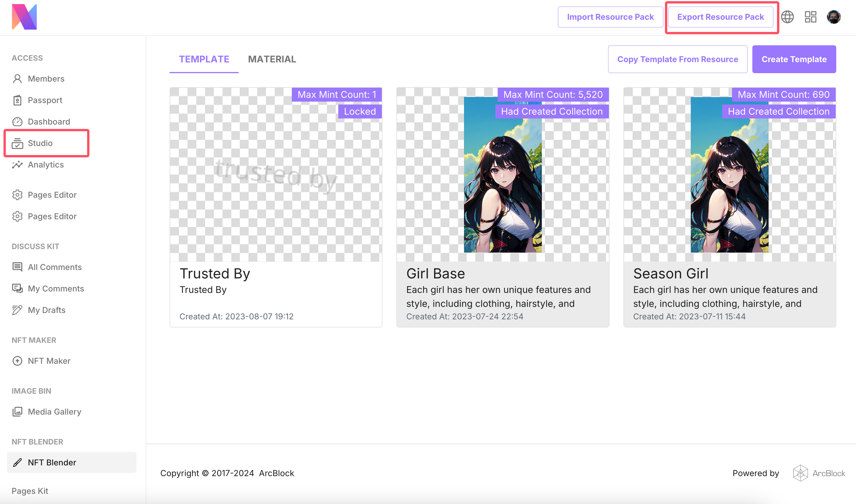Image resolution: width=856 pixels, height=504 pixels.
Task: Select Studio in the sidebar
Action: click(40, 143)
